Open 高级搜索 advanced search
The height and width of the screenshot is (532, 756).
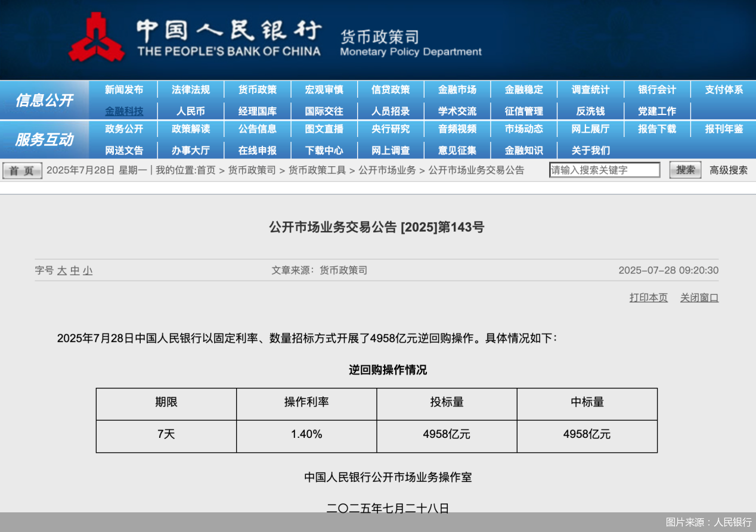click(x=729, y=170)
